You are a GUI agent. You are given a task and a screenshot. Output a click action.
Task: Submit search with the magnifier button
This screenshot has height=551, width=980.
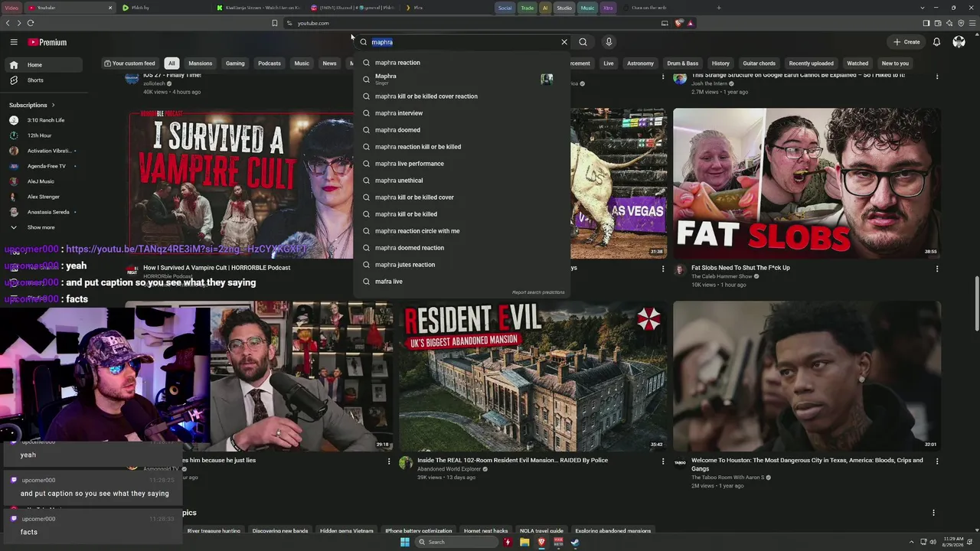tap(583, 42)
